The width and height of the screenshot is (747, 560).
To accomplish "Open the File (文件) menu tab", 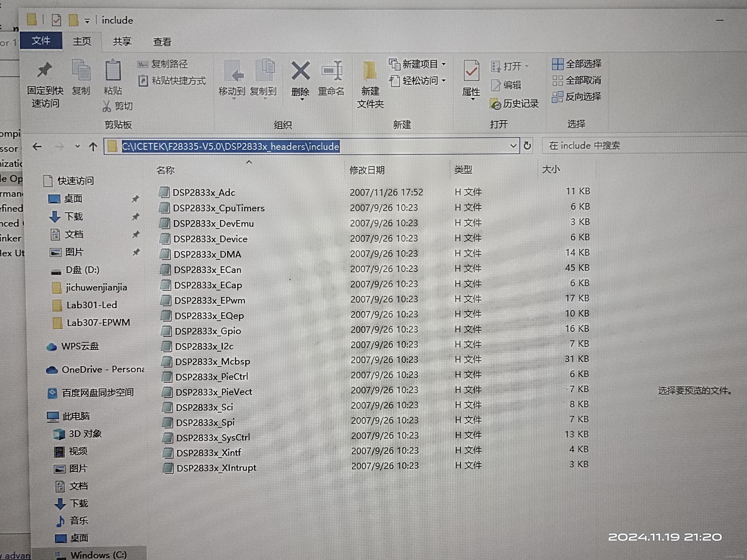I will click(41, 41).
